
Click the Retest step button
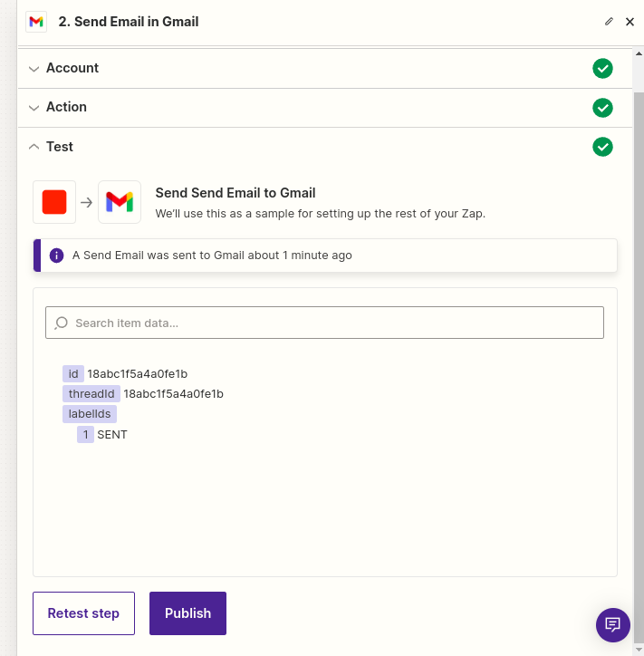click(83, 613)
